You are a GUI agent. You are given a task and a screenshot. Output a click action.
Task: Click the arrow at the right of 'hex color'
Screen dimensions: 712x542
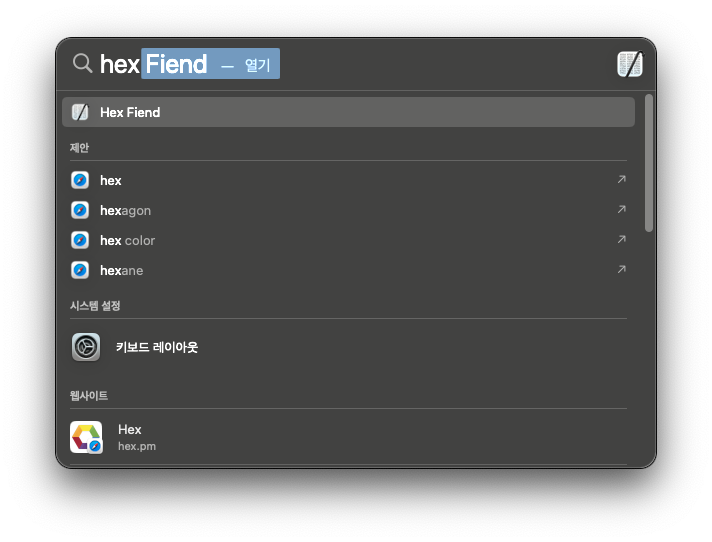coord(621,240)
